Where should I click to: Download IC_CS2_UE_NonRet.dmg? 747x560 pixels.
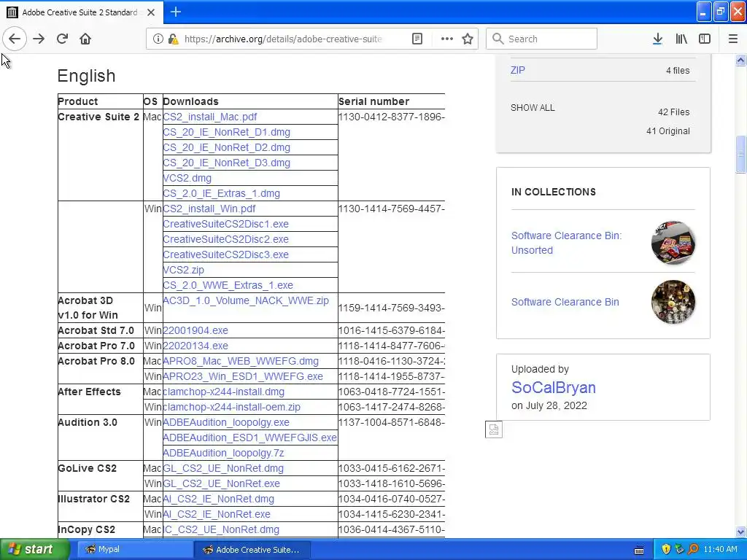[x=221, y=529]
